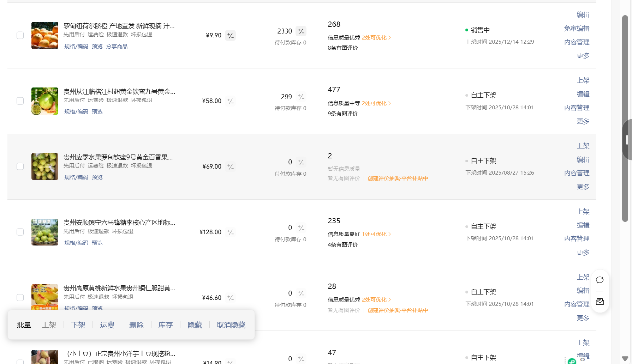Check the box for 六马蜂糖李 product
This screenshot has height=364, width=632.
(x=20, y=232)
